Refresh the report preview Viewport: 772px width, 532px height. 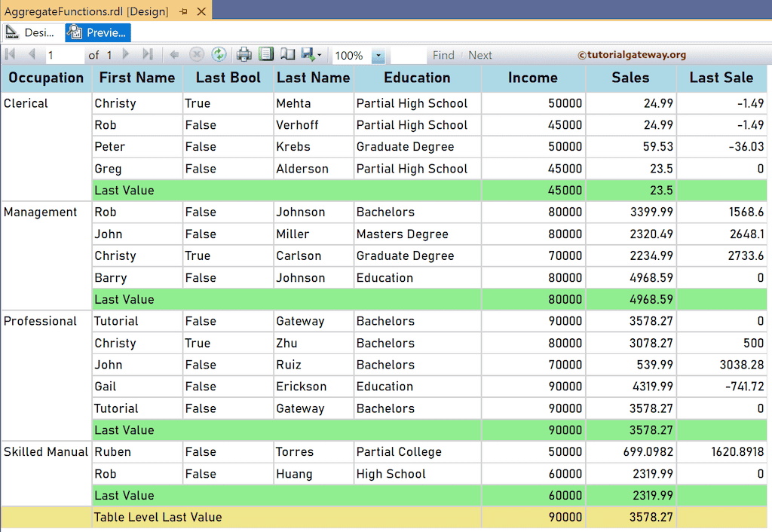[x=219, y=54]
